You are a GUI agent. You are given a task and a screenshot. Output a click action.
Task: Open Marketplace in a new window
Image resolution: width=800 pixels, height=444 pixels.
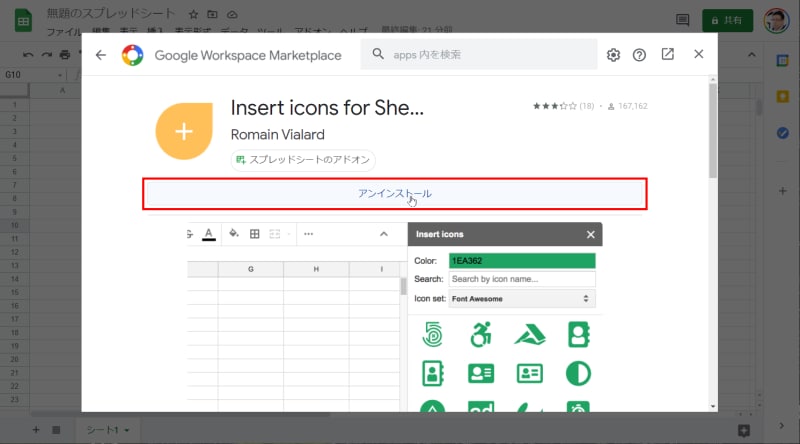668,55
